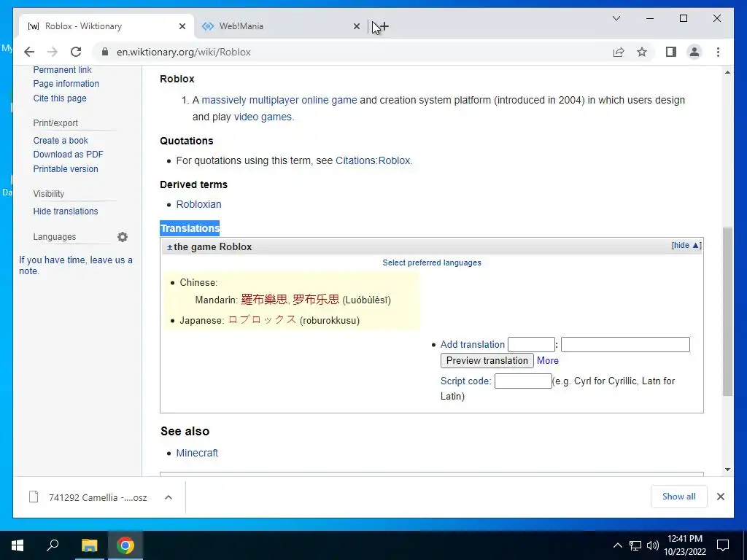The height and width of the screenshot is (560, 747).
Task: View site information via the padlock icon
Action: (105, 52)
